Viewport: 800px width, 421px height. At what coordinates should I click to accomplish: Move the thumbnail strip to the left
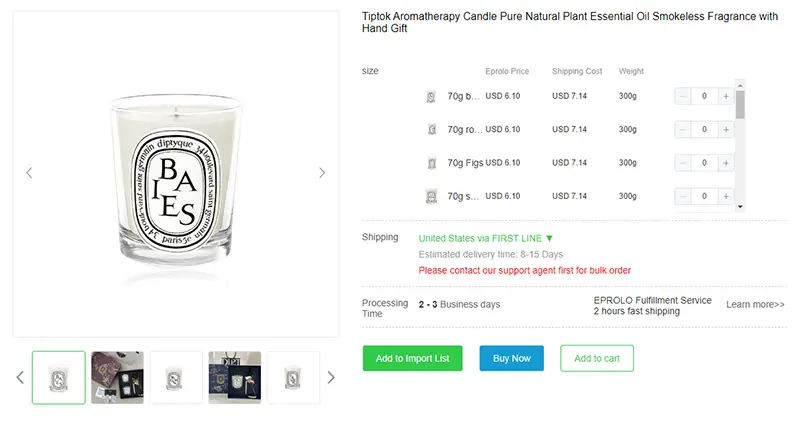tap(20, 378)
